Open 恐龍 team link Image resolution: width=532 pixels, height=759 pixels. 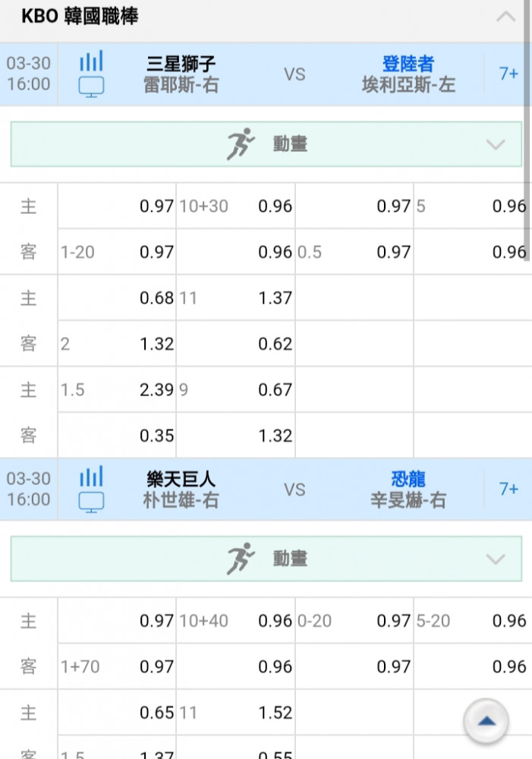coord(408,479)
